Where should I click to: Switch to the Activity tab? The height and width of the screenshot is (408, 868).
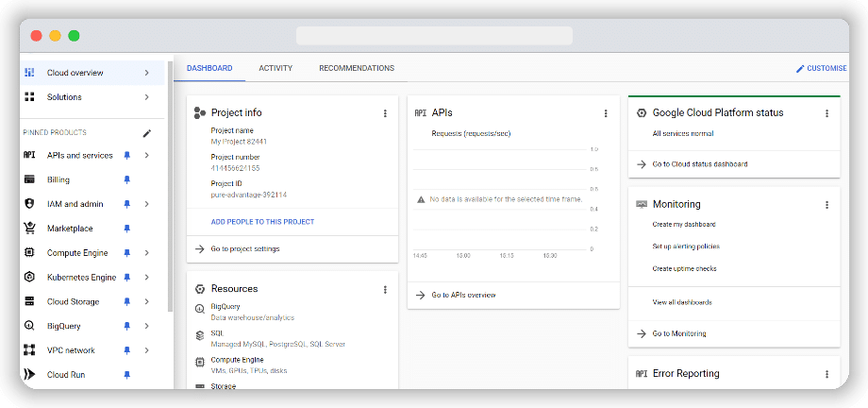(275, 68)
